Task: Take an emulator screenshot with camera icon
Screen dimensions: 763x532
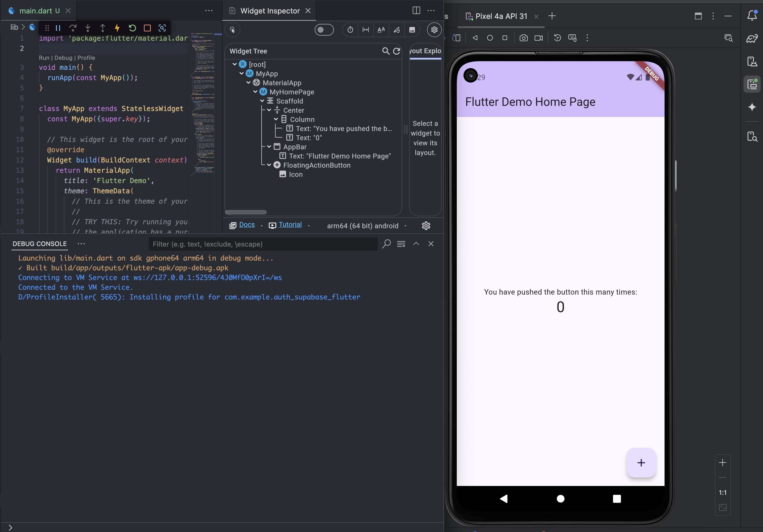Action: tap(523, 38)
